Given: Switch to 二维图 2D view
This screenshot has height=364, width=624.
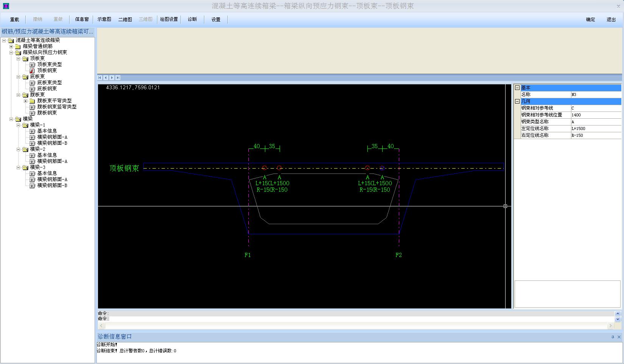Looking at the screenshot, I should [x=125, y=20].
